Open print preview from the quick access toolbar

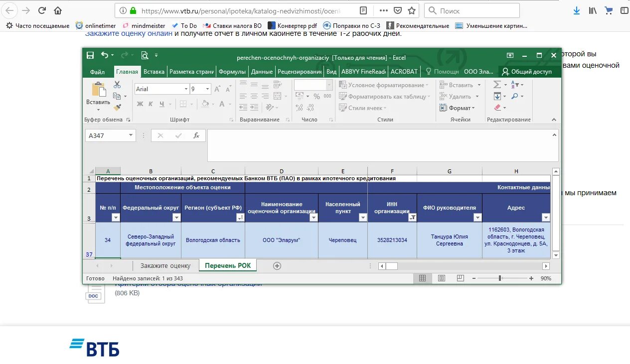pos(145,55)
